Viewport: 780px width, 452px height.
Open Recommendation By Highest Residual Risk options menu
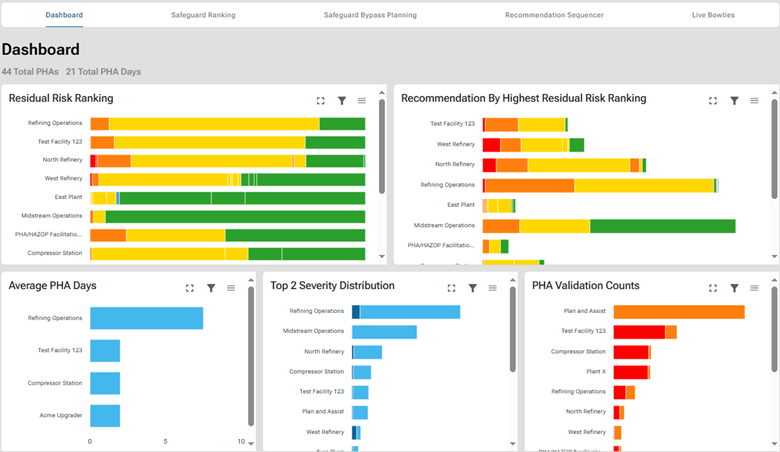tap(755, 101)
